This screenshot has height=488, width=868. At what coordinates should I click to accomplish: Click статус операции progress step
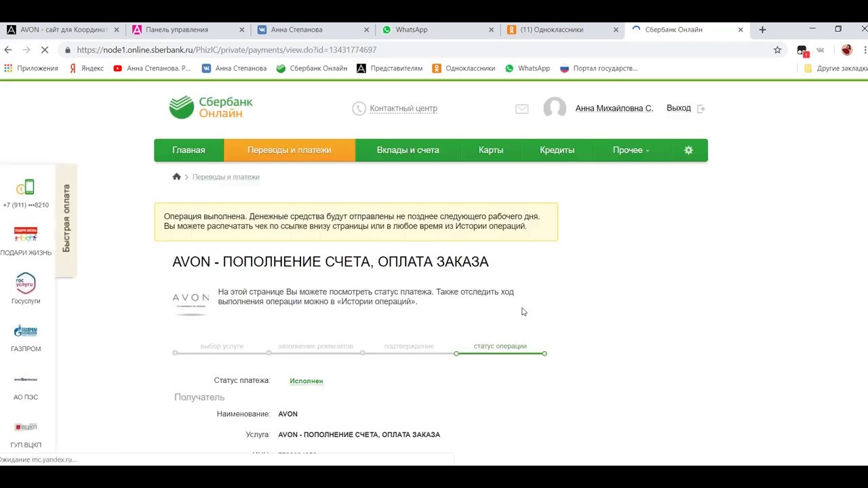(x=500, y=346)
